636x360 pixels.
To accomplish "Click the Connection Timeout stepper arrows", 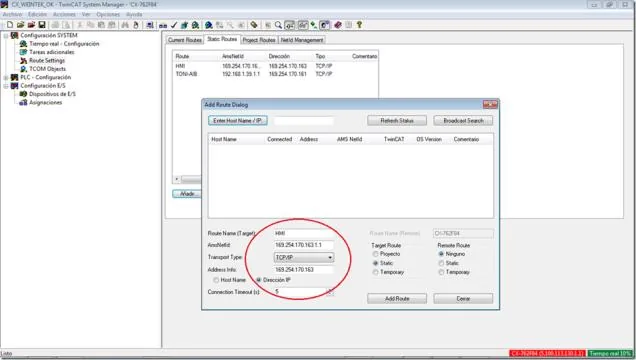I will [x=331, y=292].
